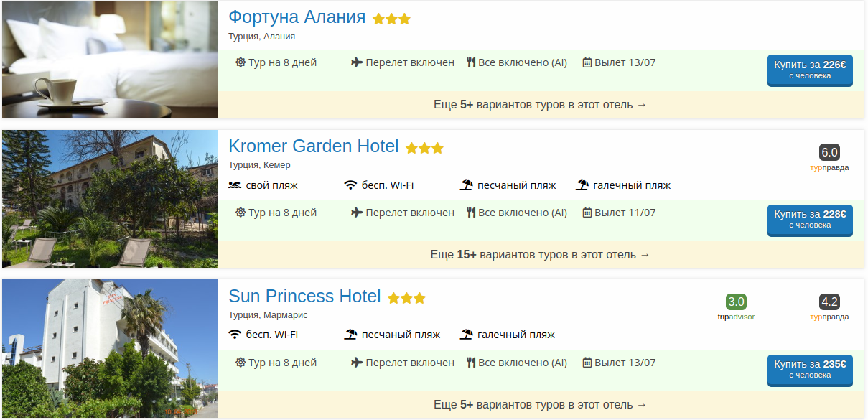Click the Wi-Fi icon for Kromer Garden Hotel
The image size is (868, 420).
click(350, 185)
